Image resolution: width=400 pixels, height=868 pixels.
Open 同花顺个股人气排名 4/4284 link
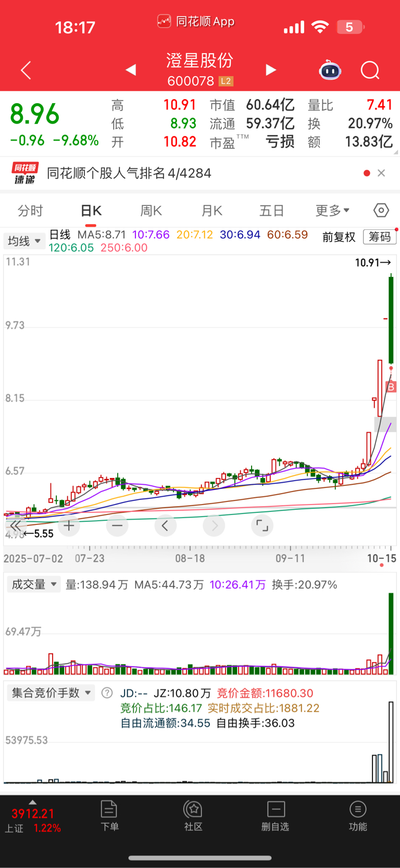[129, 173]
